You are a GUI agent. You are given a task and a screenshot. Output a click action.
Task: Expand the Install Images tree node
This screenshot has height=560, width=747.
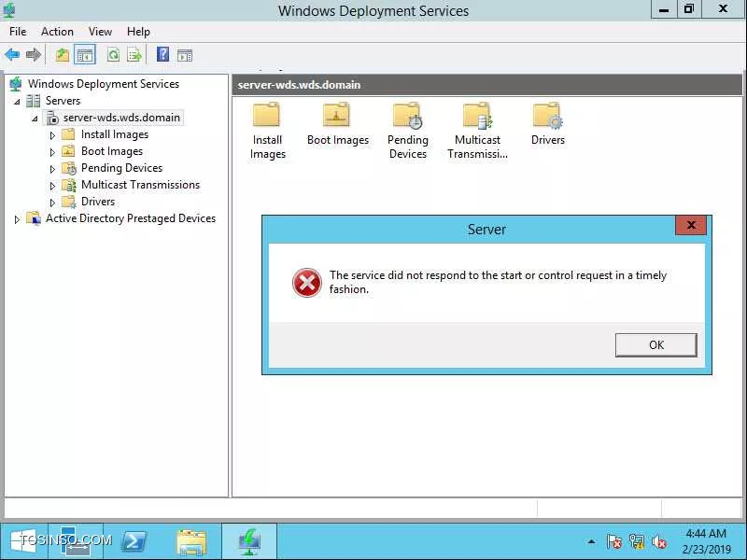coord(52,135)
